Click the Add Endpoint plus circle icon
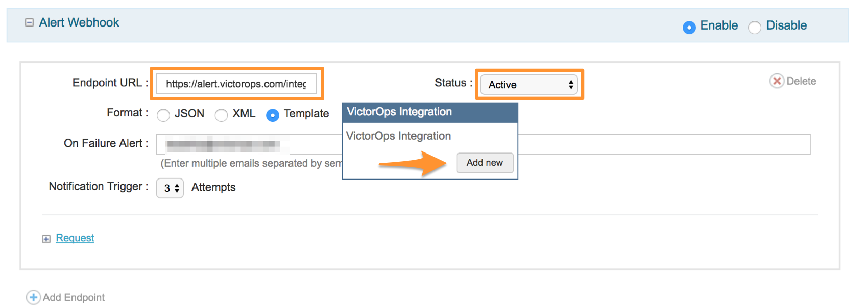 (x=33, y=297)
